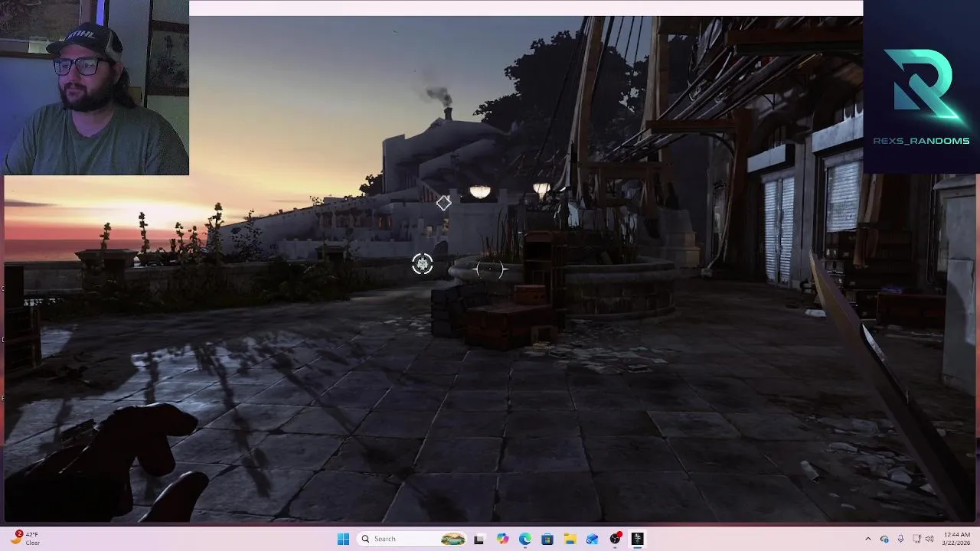The image size is (980, 551).
Task: Click the center crosshair reticle
Action: [x=490, y=269]
